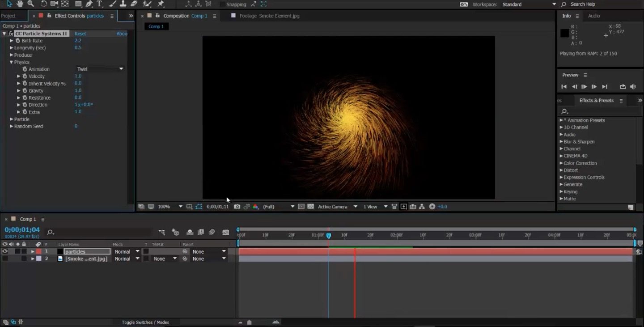This screenshot has height=327, width=644.
Task: Jump to the last frame in Preview
Action: coord(605,87)
